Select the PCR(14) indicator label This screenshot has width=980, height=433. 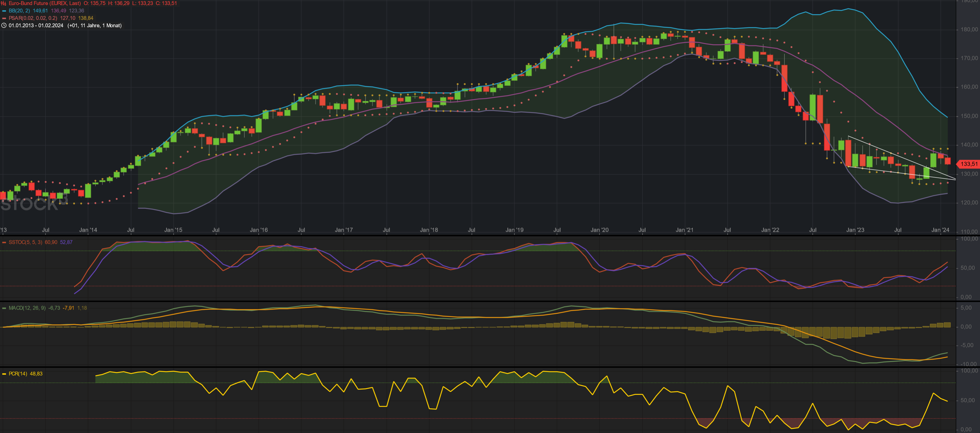click(x=18, y=374)
